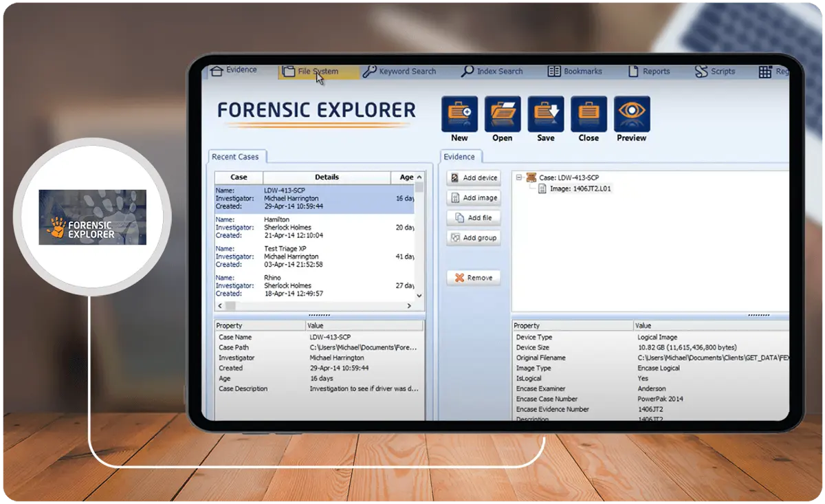Select the Image Type property row

tap(650, 369)
